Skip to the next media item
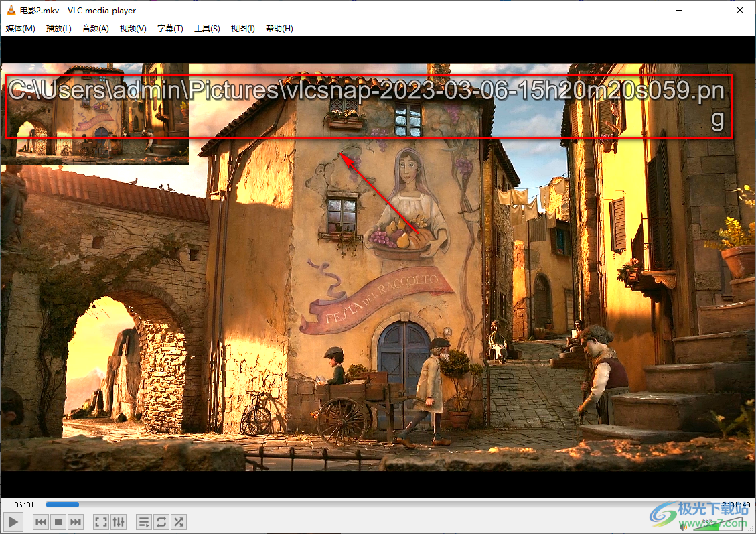Viewport: 756px width, 534px height. click(76, 522)
